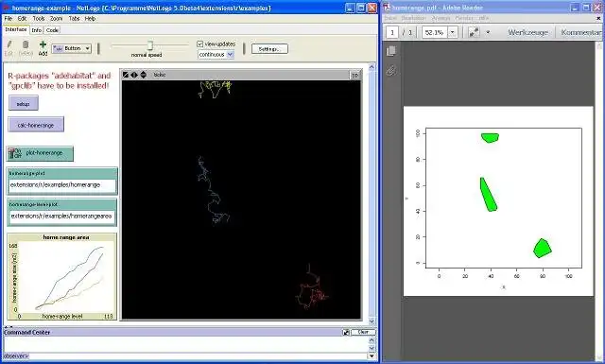This screenshot has width=605, height=364.
Task: Click the up-down arrows view control icon
Action: point(143,75)
